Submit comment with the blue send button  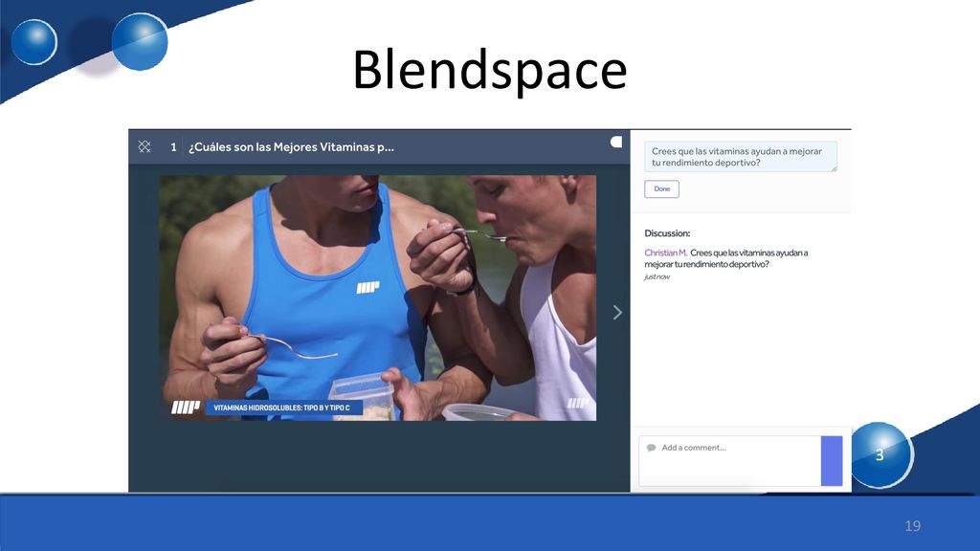coord(832,460)
